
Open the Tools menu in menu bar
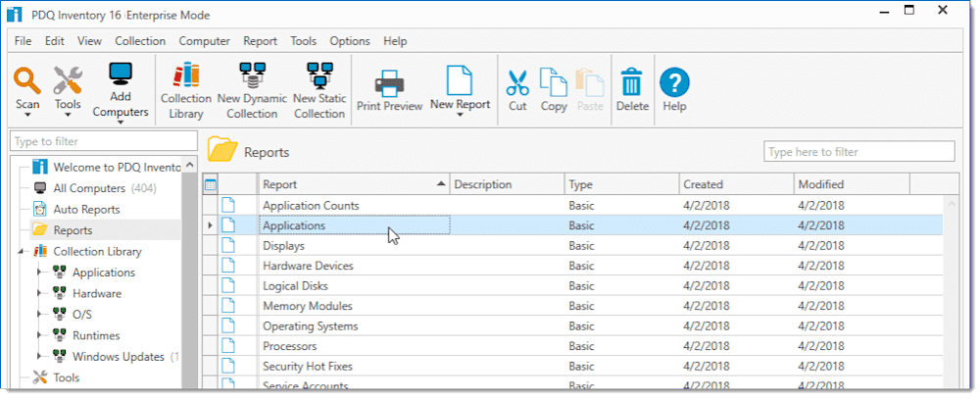click(x=303, y=41)
